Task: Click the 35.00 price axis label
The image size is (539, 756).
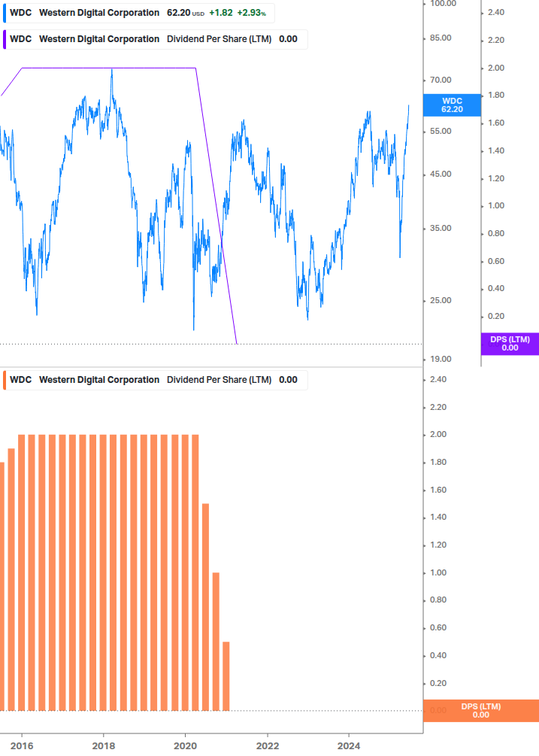Action: pyautogui.click(x=441, y=228)
